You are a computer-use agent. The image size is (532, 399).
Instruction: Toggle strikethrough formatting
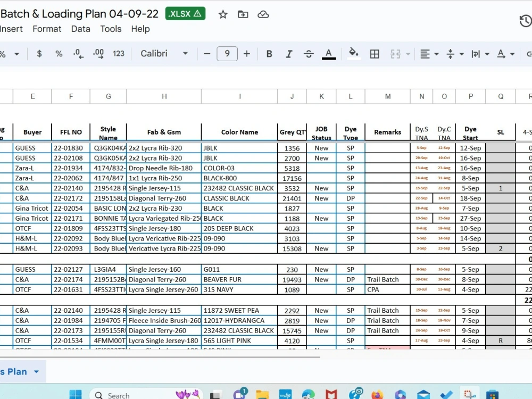(x=309, y=54)
